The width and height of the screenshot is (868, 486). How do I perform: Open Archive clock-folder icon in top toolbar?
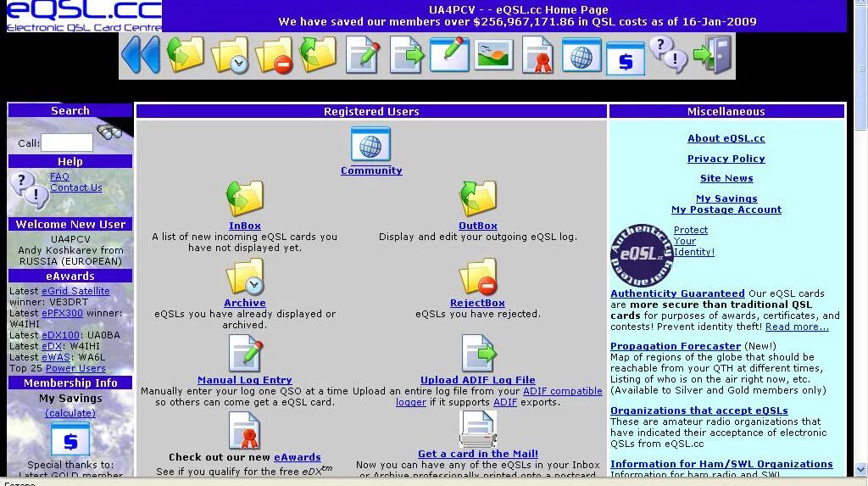pos(230,55)
